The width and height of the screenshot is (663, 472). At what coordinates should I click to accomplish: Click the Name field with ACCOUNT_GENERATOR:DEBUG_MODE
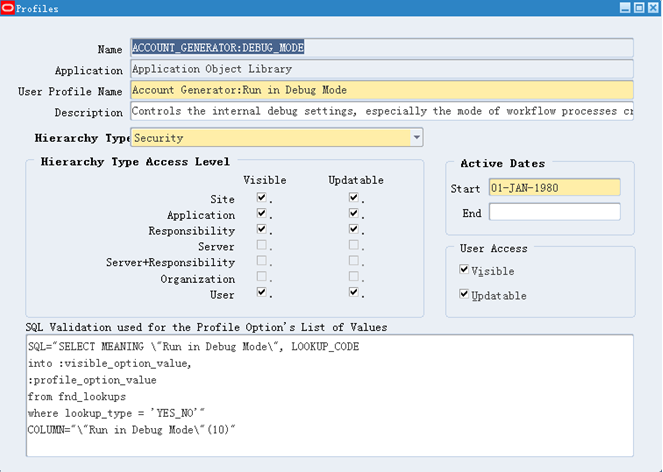pos(381,48)
